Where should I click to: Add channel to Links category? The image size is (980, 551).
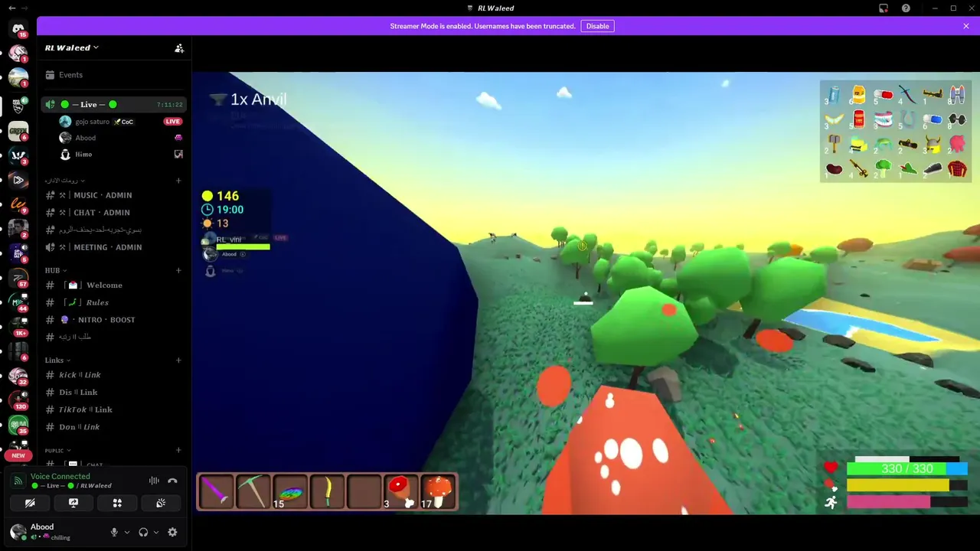[178, 360]
